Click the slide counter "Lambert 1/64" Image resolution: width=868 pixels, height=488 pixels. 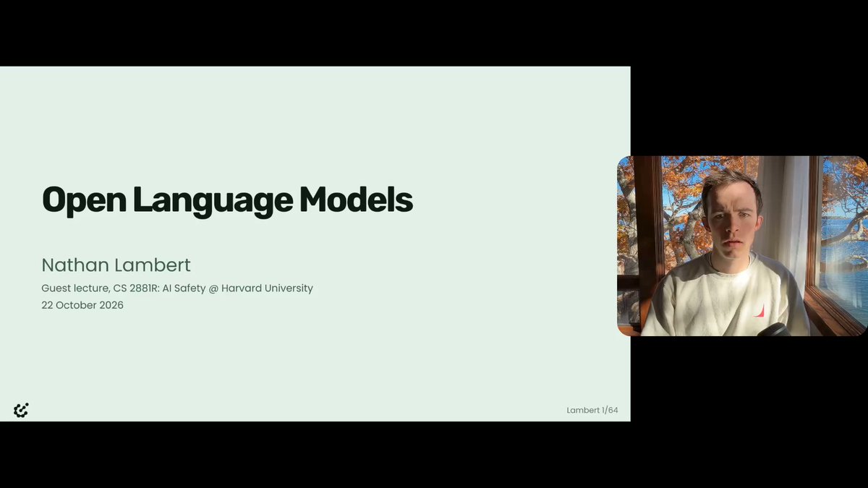[x=592, y=411]
